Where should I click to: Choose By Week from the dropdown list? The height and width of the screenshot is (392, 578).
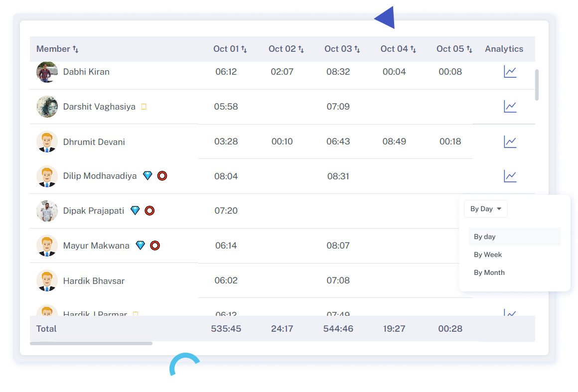pyautogui.click(x=488, y=255)
